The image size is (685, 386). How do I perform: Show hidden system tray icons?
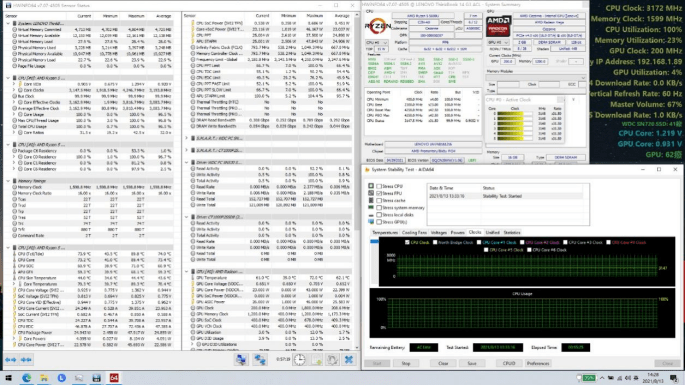coord(602,378)
